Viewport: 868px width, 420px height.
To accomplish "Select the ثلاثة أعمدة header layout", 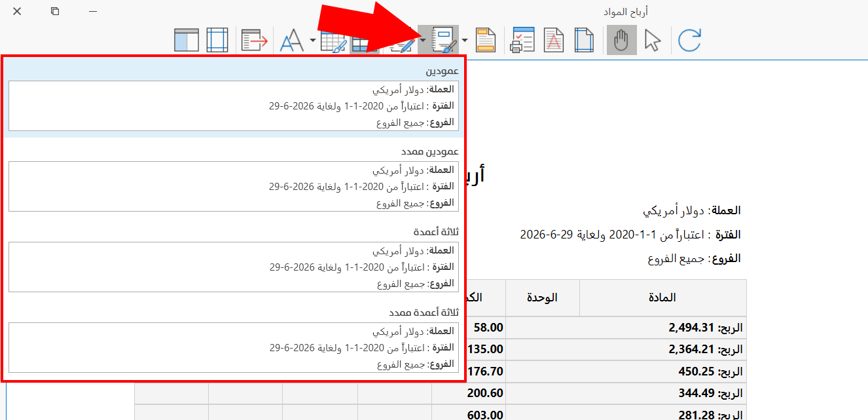I will click(234, 259).
